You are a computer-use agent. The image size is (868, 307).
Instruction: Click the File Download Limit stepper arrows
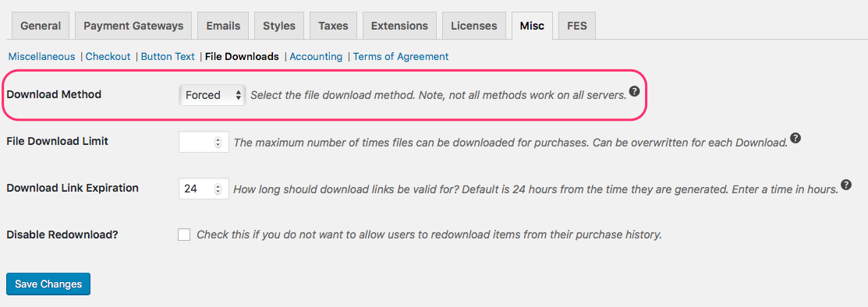tap(218, 142)
